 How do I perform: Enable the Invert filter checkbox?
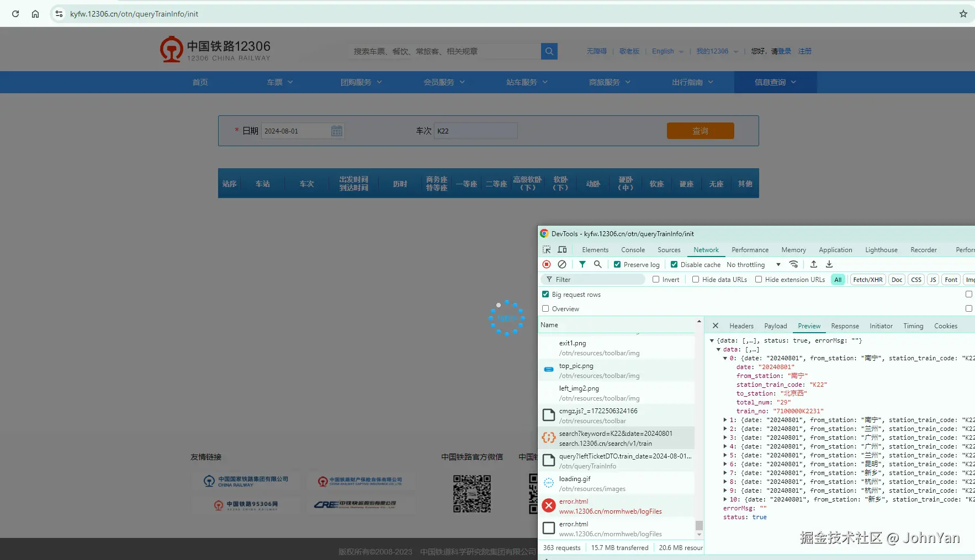656,279
